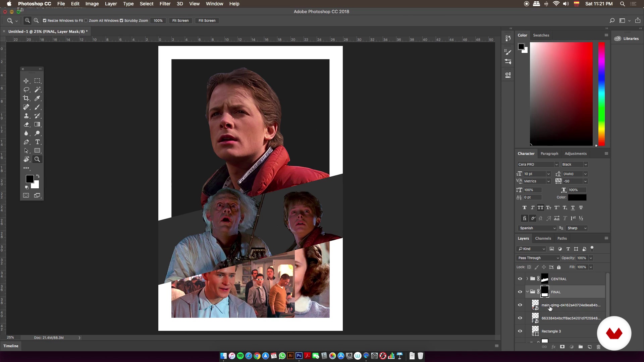The width and height of the screenshot is (644, 362).
Task: Open the Filter menu
Action: (165, 4)
